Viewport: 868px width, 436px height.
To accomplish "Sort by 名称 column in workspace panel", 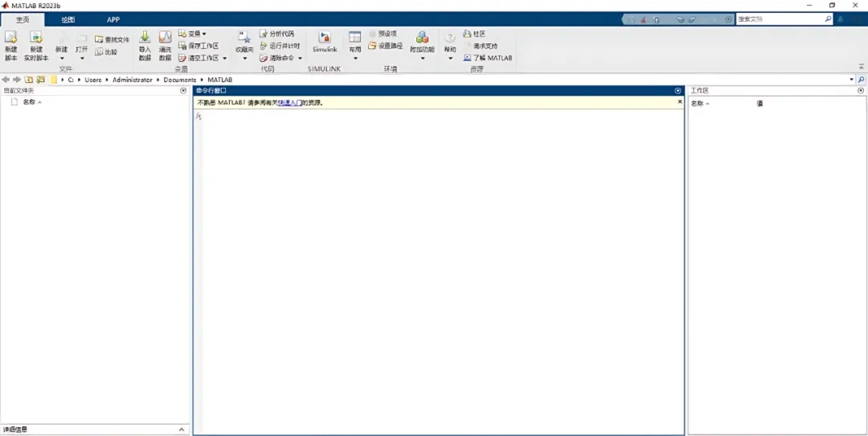I will 698,104.
